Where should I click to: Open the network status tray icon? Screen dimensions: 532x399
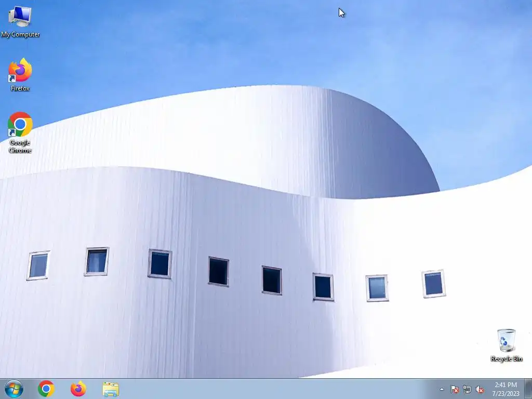(467, 389)
